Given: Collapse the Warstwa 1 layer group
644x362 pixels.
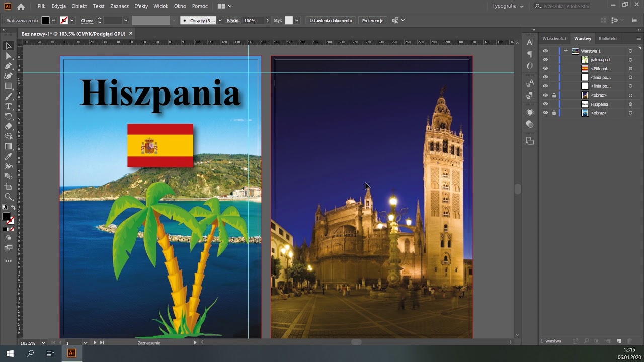Looking at the screenshot, I should [x=566, y=51].
